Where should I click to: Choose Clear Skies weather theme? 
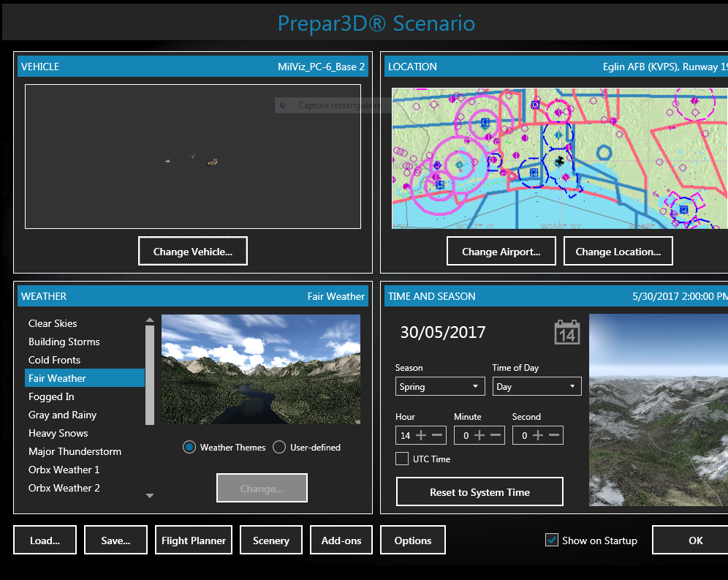85,323
